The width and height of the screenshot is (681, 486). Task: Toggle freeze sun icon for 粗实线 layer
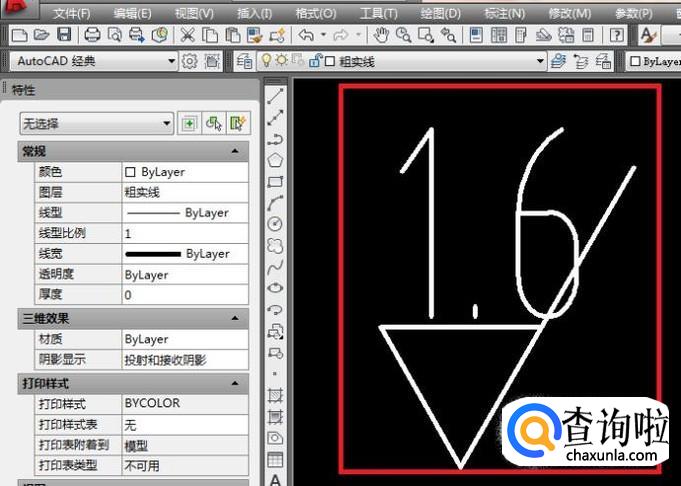[x=281, y=61]
